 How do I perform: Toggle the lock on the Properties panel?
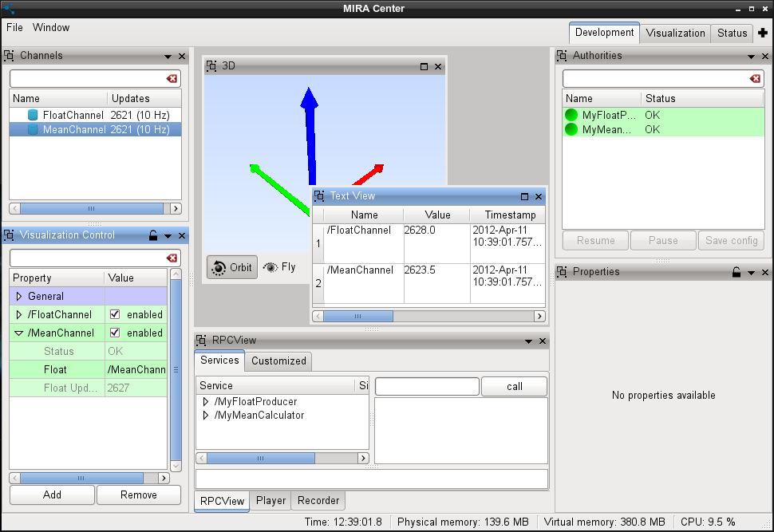(734, 272)
